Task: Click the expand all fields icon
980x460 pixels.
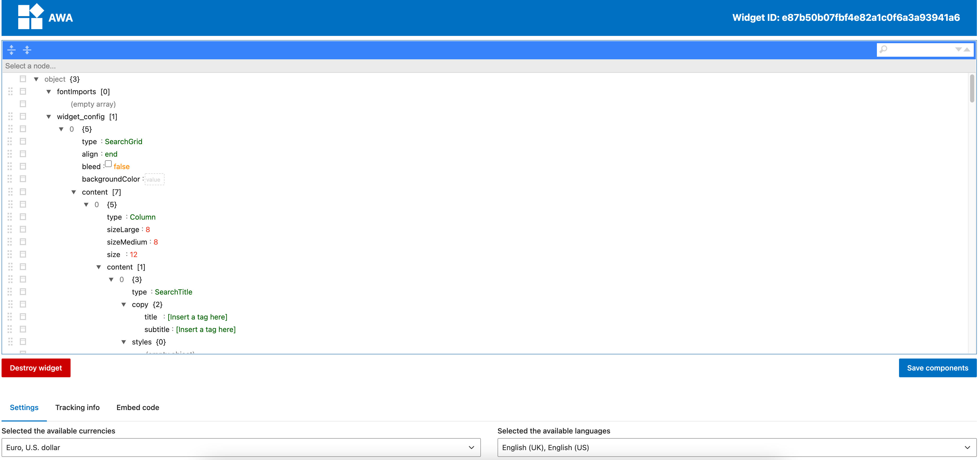Action: 11,49
